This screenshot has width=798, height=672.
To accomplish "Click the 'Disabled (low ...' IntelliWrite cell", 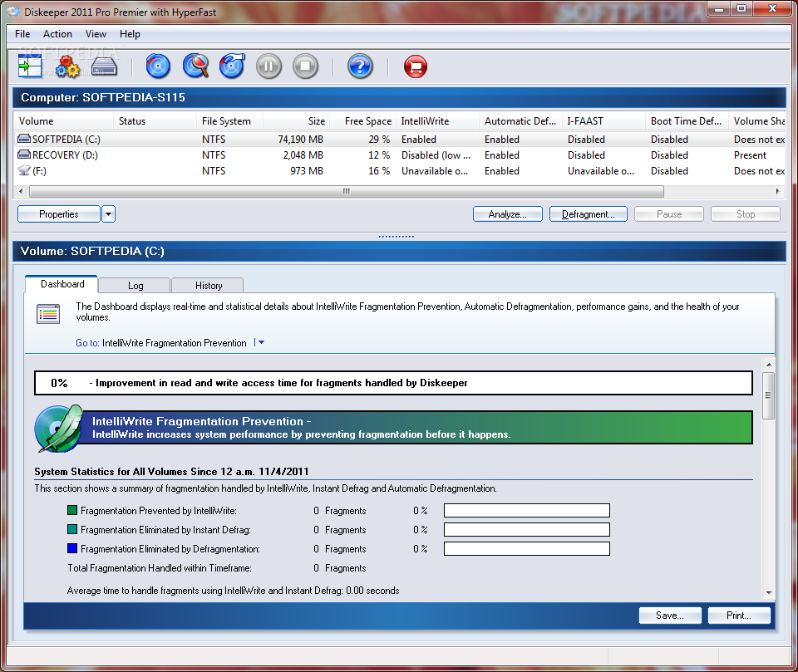I will [436, 155].
